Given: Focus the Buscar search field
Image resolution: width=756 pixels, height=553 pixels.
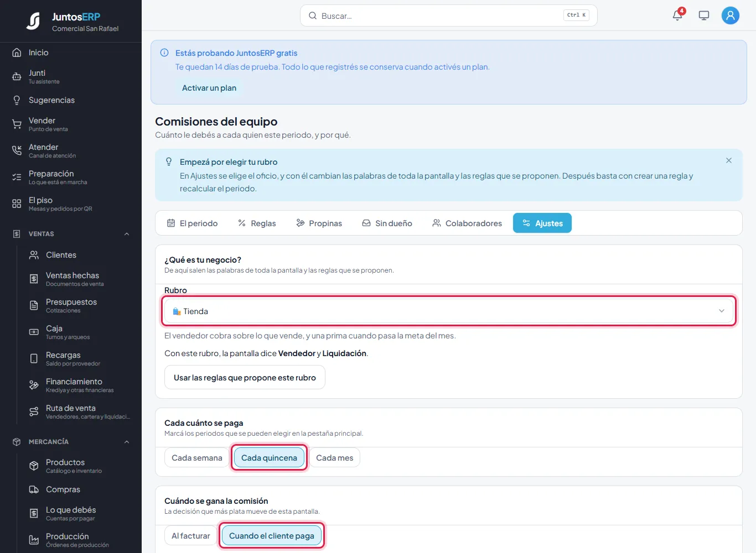Looking at the screenshot, I should coord(448,15).
